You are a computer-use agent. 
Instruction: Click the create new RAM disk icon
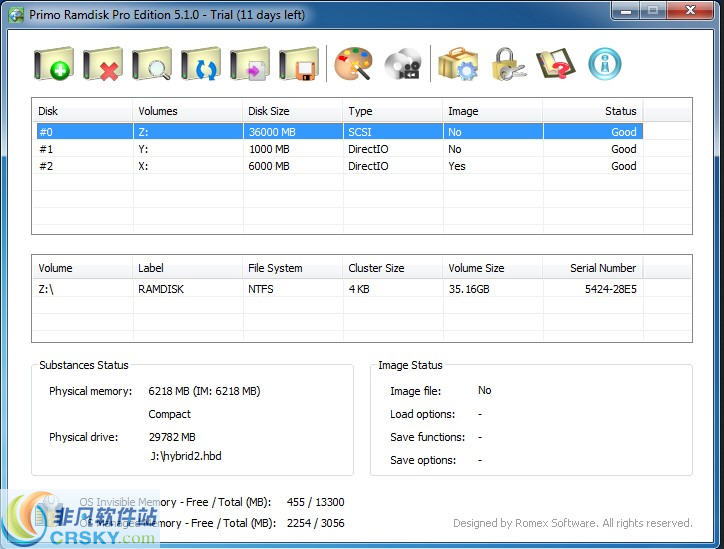(x=54, y=64)
